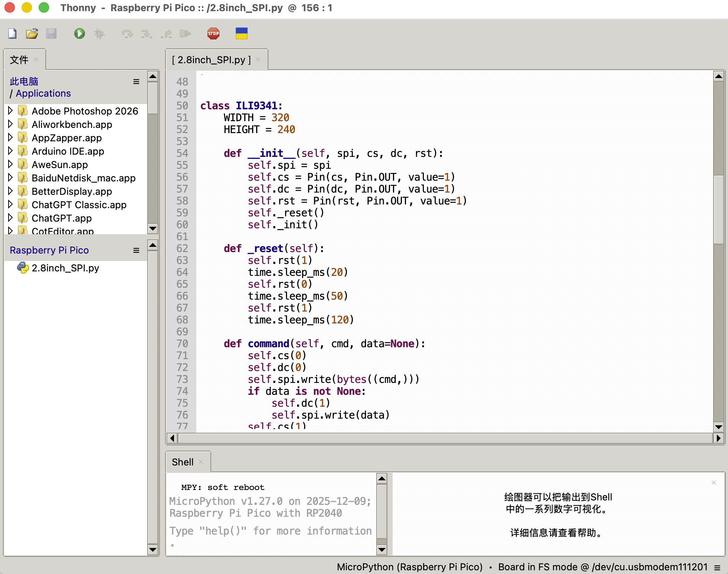Expand the ChatGPT.app folder
The height and width of the screenshot is (574, 728).
point(10,217)
